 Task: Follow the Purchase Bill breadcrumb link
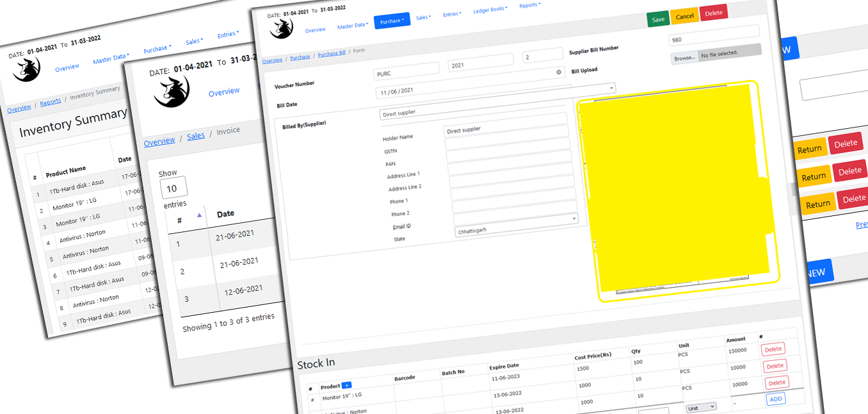[332, 55]
